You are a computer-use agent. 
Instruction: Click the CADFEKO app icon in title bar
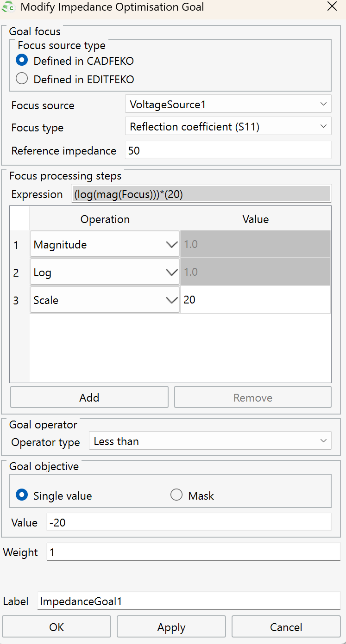point(8,7)
